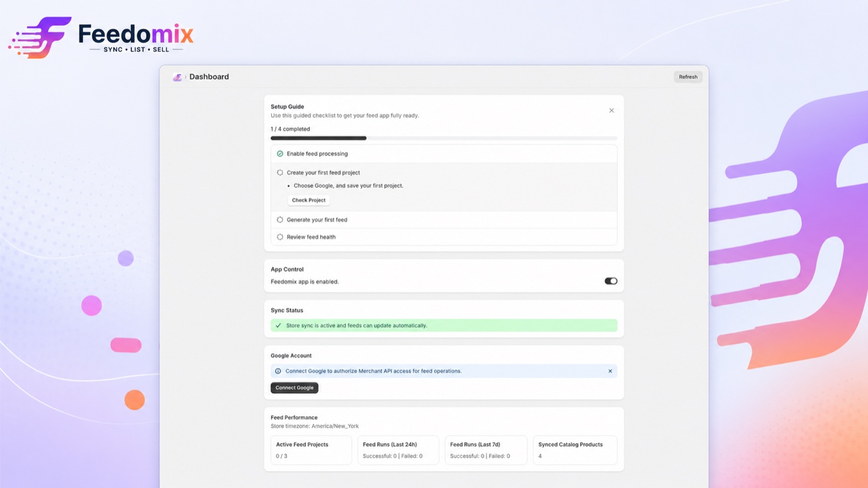The height and width of the screenshot is (488, 868).
Task: Expand the Enable feed processing step
Action: click(x=444, y=154)
